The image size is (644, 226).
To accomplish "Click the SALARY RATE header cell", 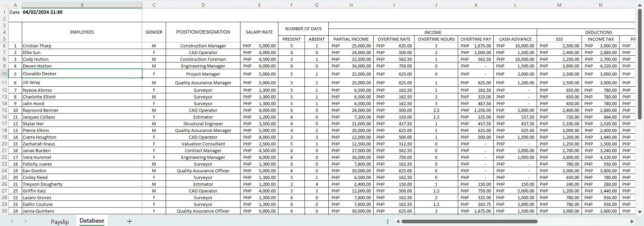I will click(x=259, y=32).
